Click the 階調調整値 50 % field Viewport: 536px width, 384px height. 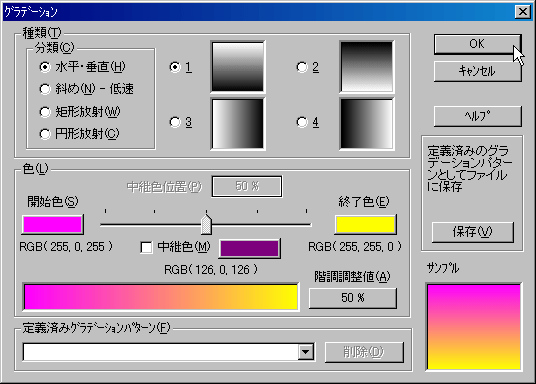click(353, 298)
